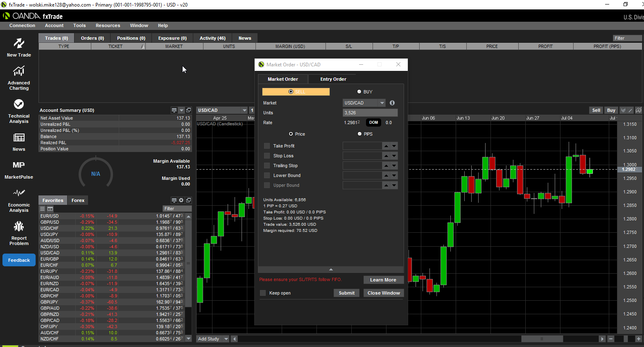This screenshot has height=347, width=644.
Task: Click the Report Problem bug icon
Action: (19, 227)
